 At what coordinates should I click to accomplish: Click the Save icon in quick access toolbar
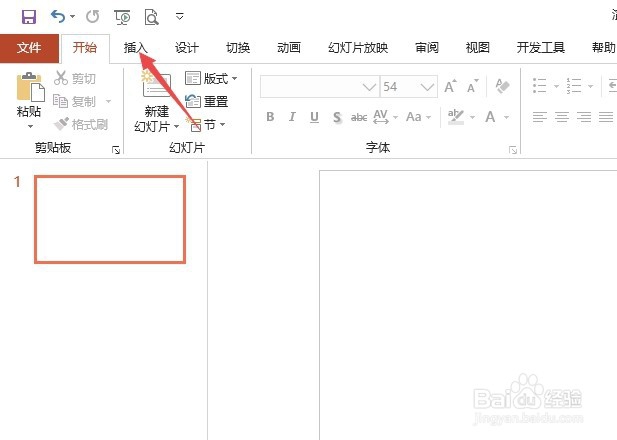pos(29,17)
